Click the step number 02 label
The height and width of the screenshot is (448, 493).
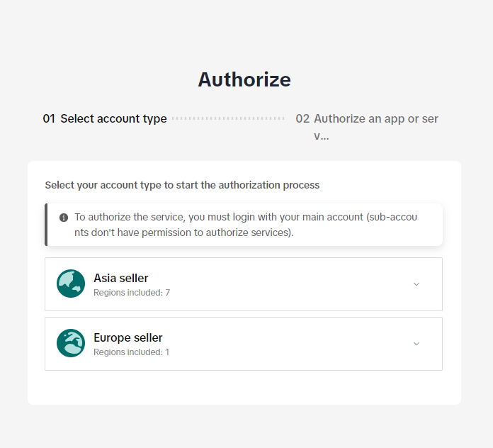[x=302, y=119]
